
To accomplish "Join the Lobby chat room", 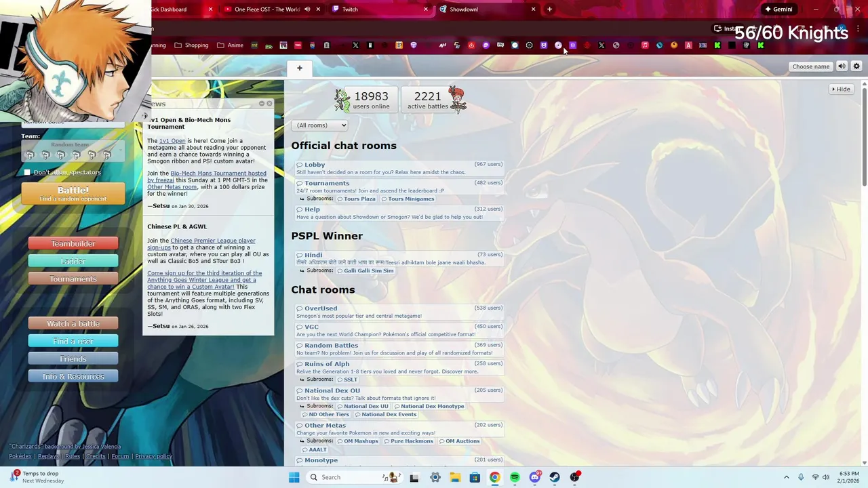I will pyautogui.click(x=399, y=168).
